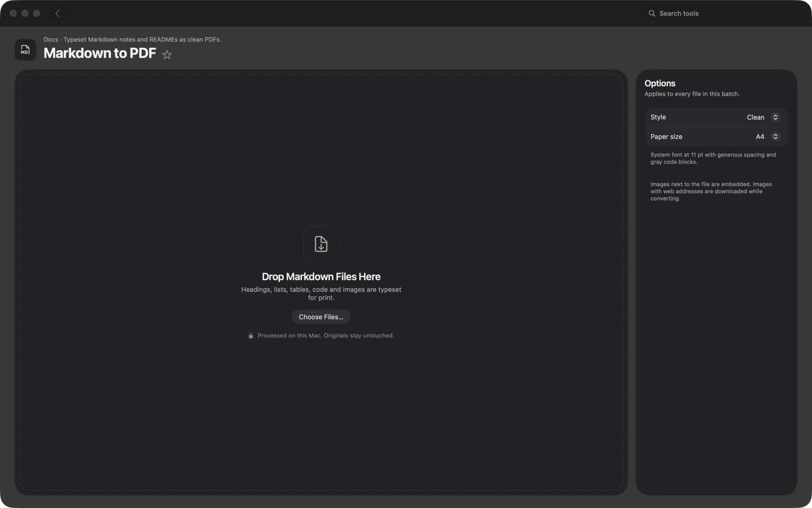Screen dimensions: 812x508
Task: Click the document download icon in drop zone
Action: [x=321, y=244]
